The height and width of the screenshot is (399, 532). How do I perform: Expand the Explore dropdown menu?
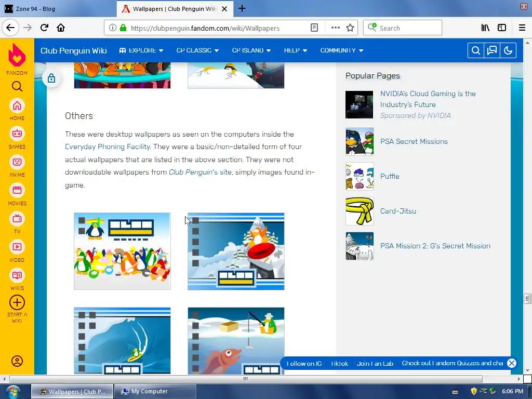[141, 50]
